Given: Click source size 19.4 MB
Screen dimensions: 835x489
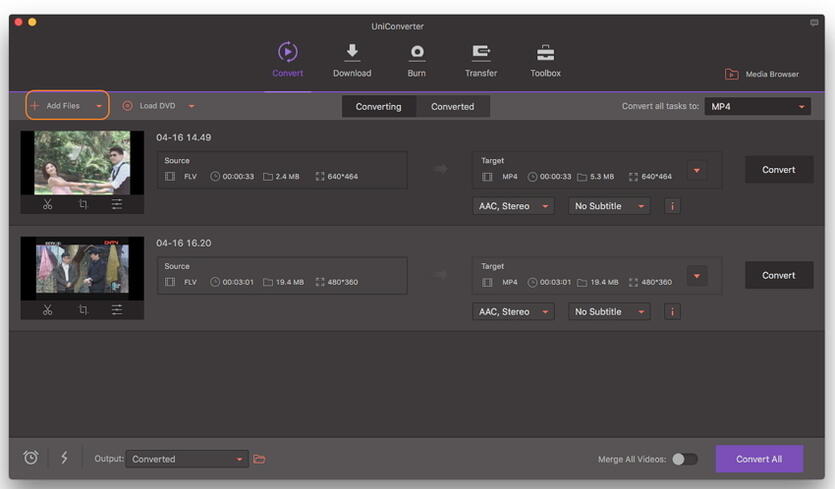Looking at the screenshot, I should (x=290, y=282).
